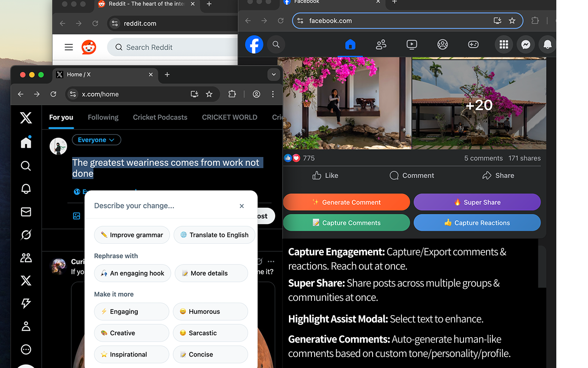Open 5 comments link on Facebook post
The height and width of the screenshot is (368, 588).
click(x=483, y=158)
